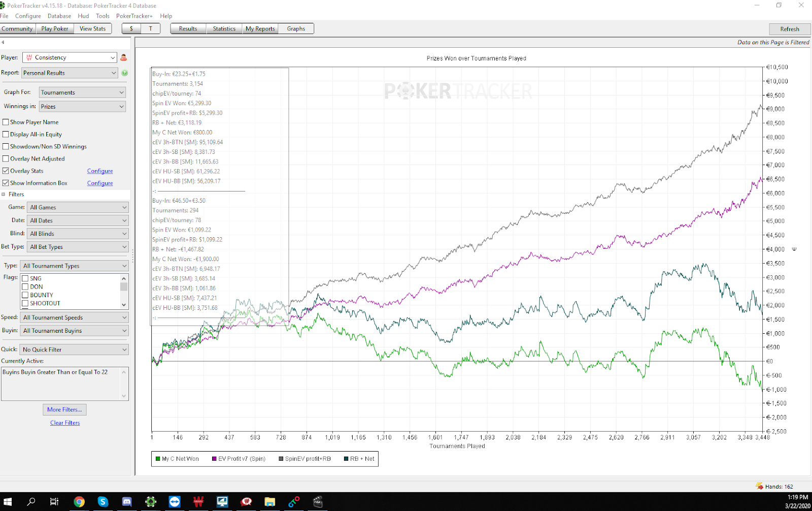Toggle Display All-in Equity checkbox

tap(6, 134)
